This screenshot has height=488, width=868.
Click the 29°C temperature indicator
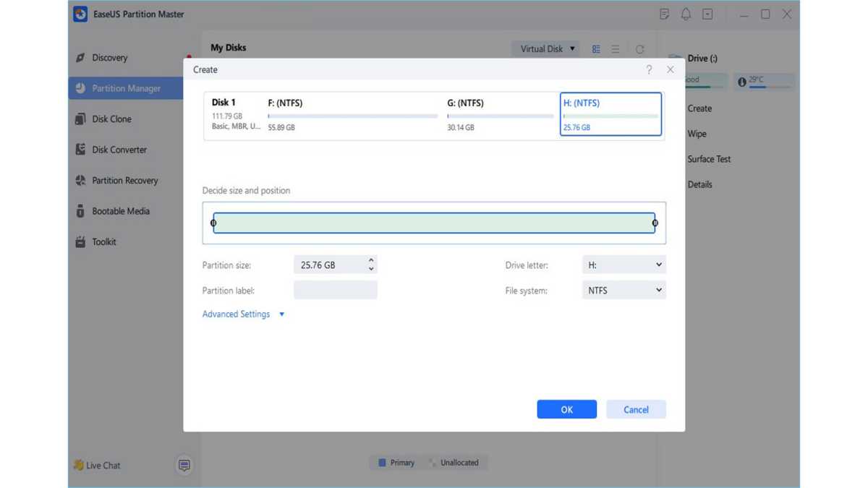point(764,81)
